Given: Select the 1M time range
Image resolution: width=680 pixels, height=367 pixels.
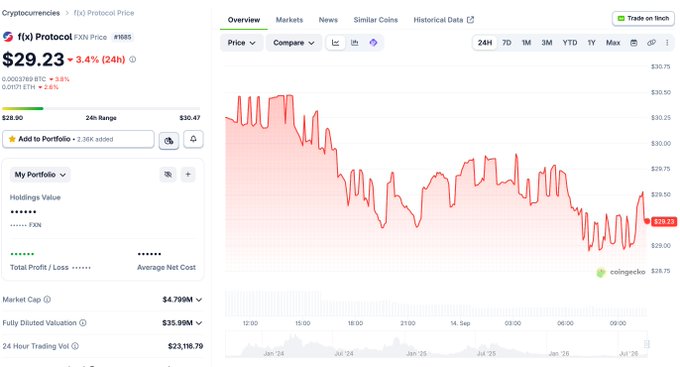Looking at the screenshot, I should pos(526,43).
